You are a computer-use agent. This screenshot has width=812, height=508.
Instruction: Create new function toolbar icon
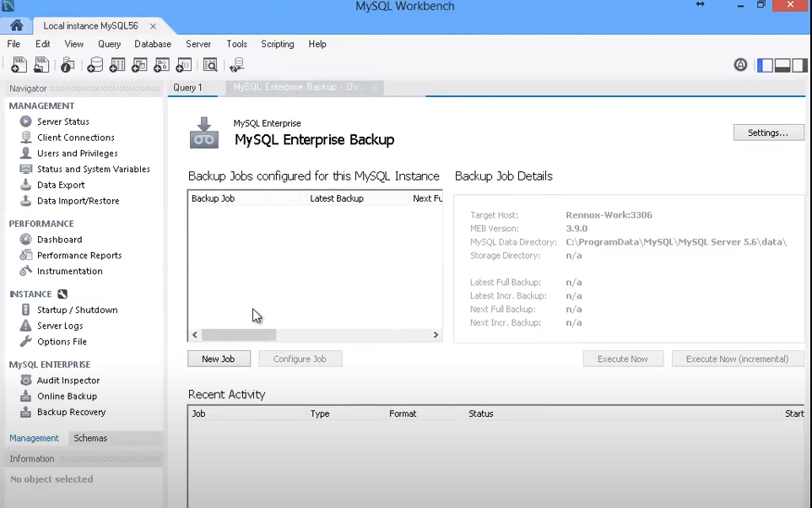(184, 65)
